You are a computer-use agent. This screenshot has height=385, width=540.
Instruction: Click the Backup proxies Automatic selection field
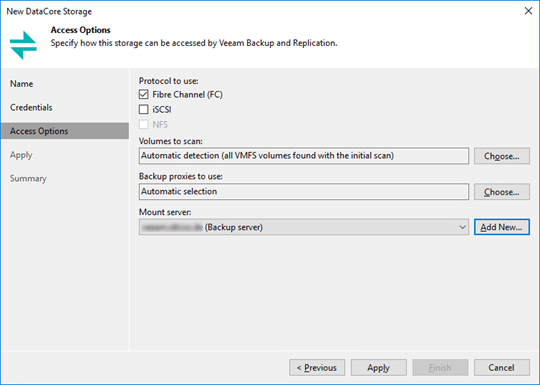pyautogui.click(x=304, y=192)
